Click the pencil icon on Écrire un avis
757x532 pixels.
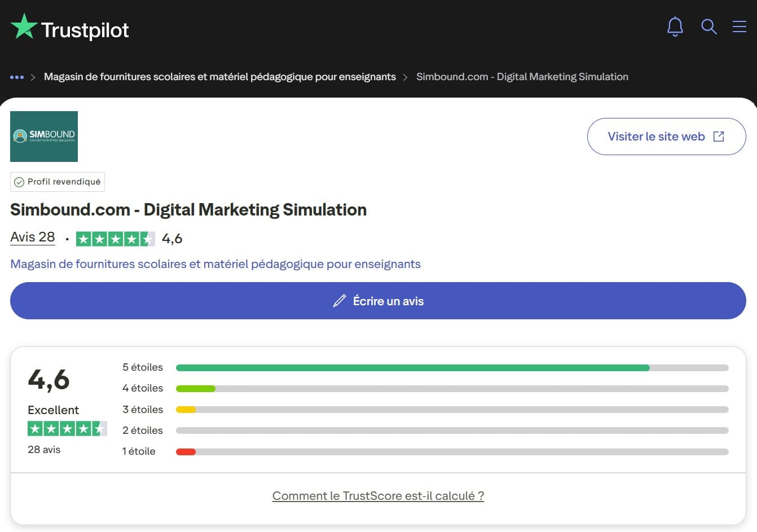(338, 301)
